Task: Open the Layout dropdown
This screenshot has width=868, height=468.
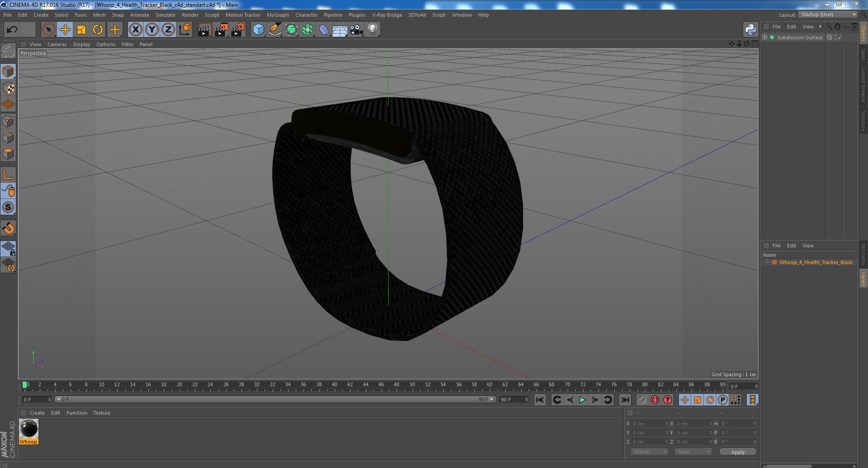Action: (x=827, y=15)
